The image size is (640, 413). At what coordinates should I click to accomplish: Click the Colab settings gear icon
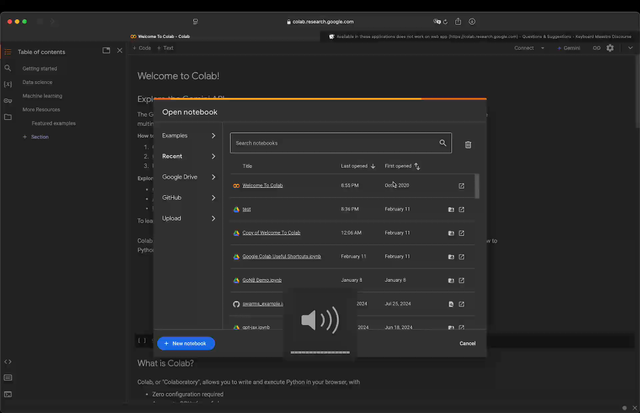coord(610,48)
